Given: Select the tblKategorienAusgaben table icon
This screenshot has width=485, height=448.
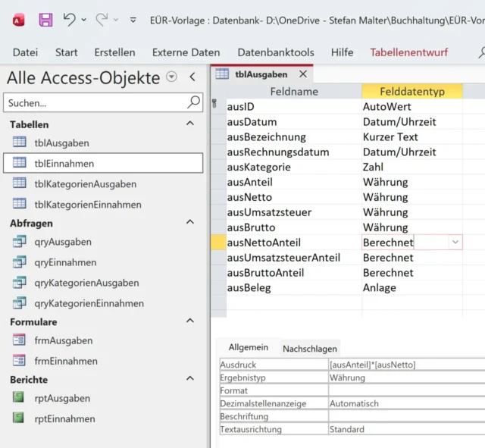Looking at the screenshot, I should (x=20, y=183).
